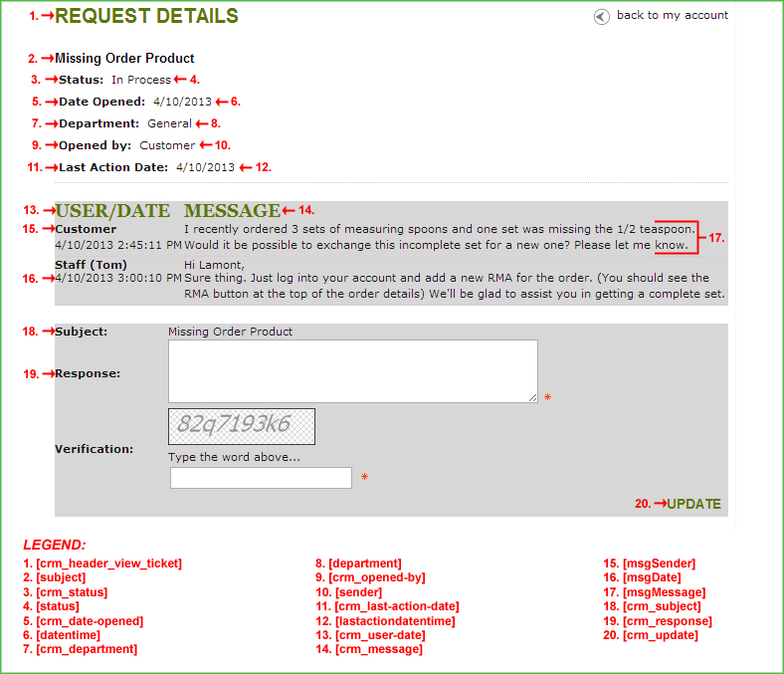Image resolution: width=784 pixels, height=674 pixels.
Task: Click the Department value 'General'
Action: coord(169,123)
